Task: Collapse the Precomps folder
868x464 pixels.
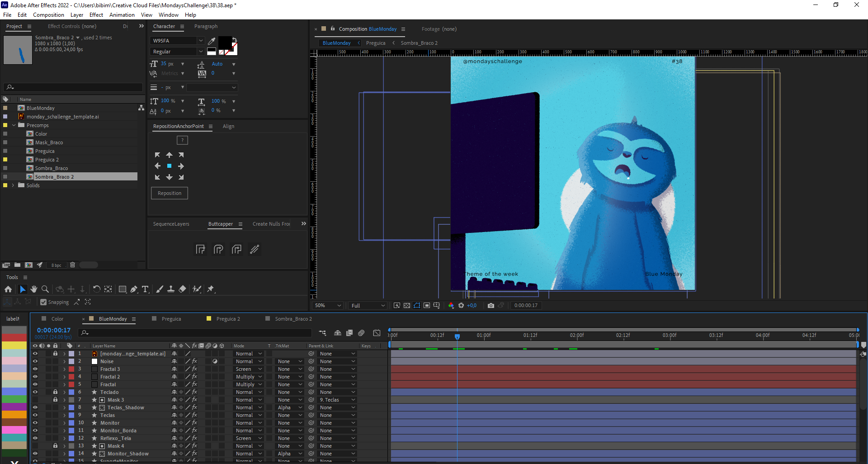Action: (x=14, y=125)
